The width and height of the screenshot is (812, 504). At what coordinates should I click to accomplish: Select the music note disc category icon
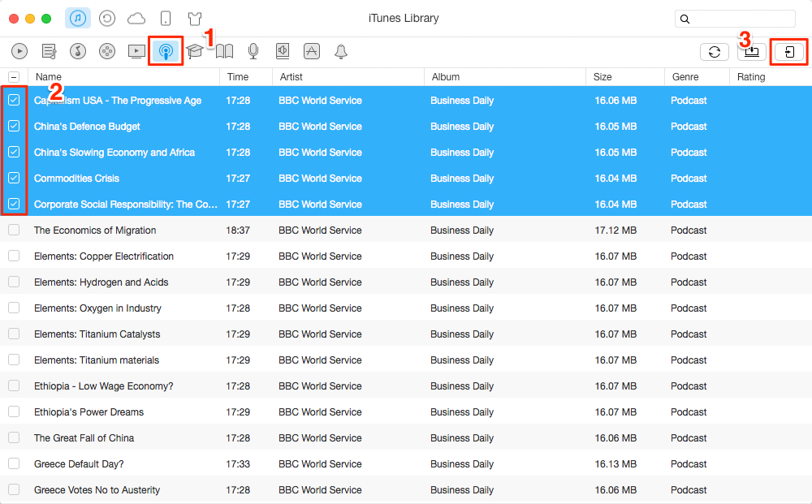pyautogui.click(x=78, y=51)
